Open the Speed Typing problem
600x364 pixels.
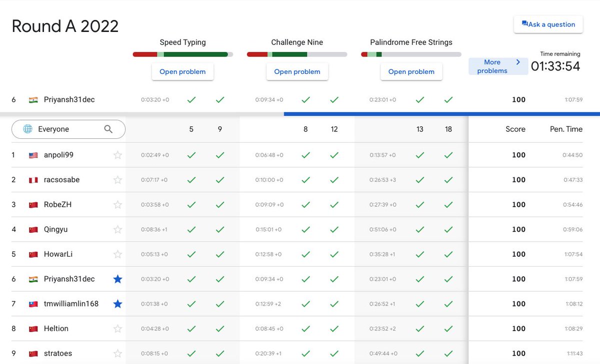[x=182, y=71]
